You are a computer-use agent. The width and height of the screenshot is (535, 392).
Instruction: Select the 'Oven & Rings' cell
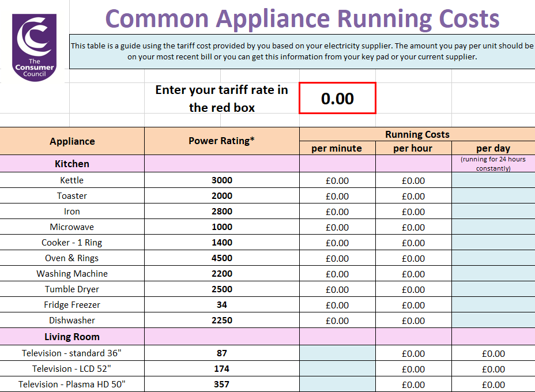72,258
